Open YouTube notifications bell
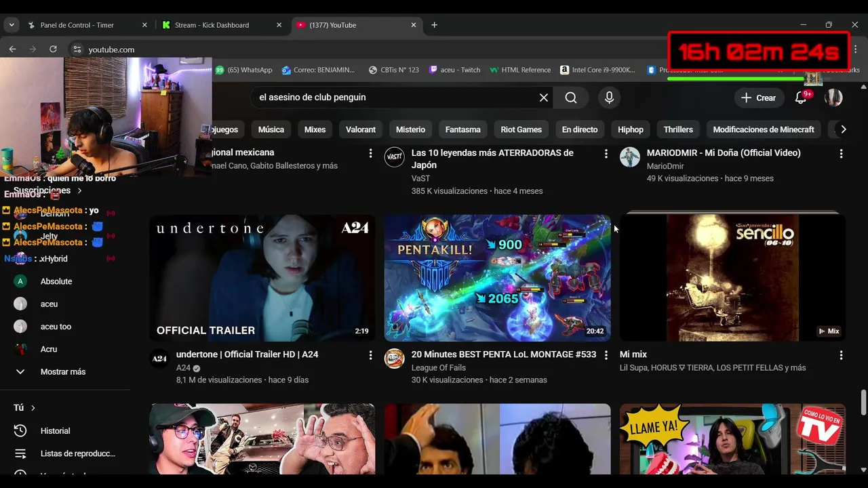868x488 pixels. (801, 98)
